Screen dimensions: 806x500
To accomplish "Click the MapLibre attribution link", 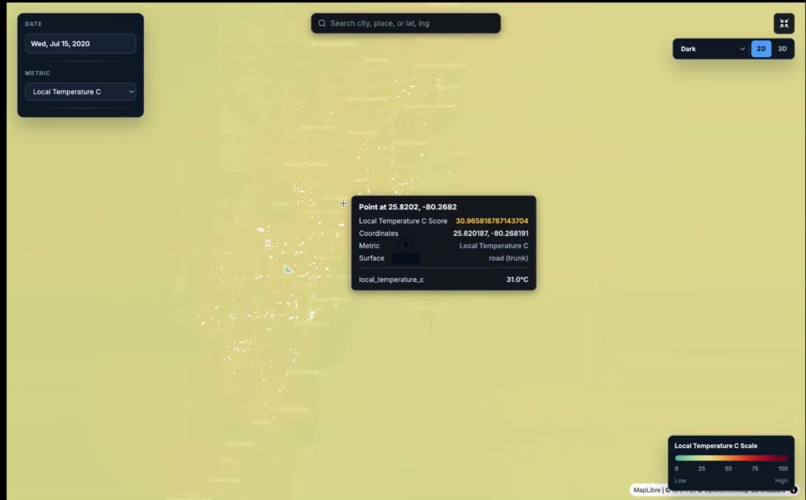I will tap(647, 490).
